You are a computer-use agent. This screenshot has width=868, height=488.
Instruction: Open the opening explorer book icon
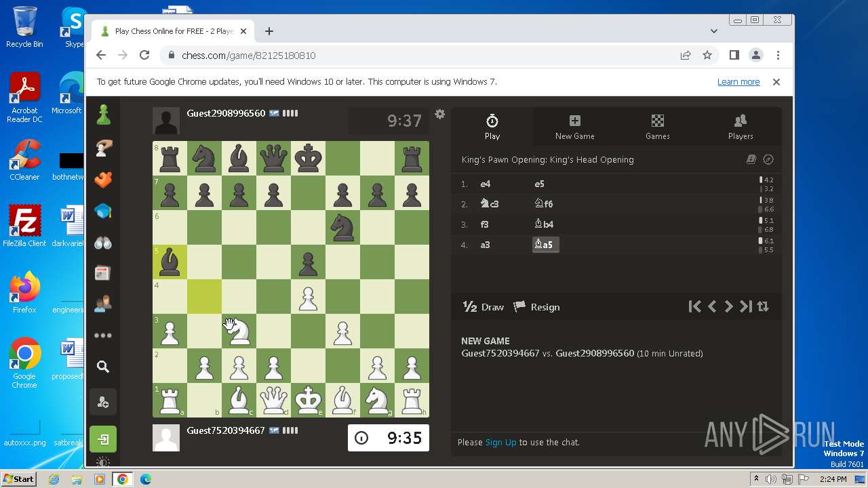751,160
